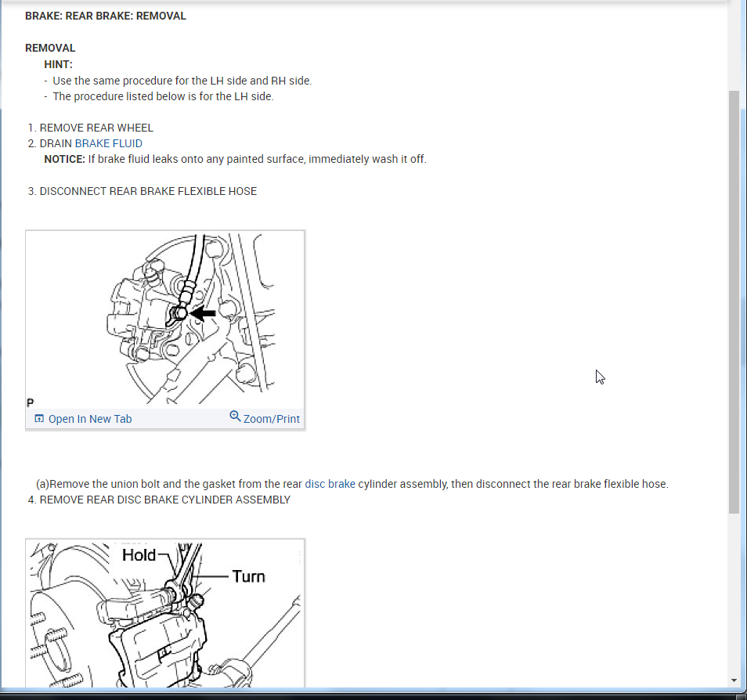Click Open In New Tab link
Screen dimensions: 747x700
tap(90, 419)
